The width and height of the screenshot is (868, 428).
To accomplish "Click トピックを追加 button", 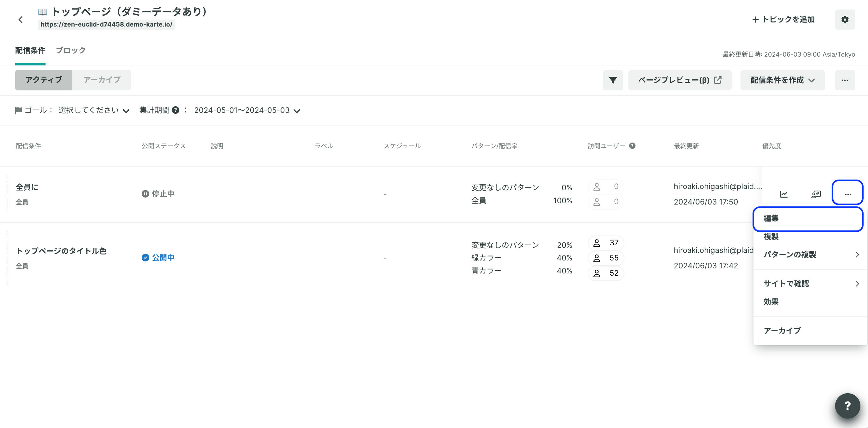I will 784,20.
